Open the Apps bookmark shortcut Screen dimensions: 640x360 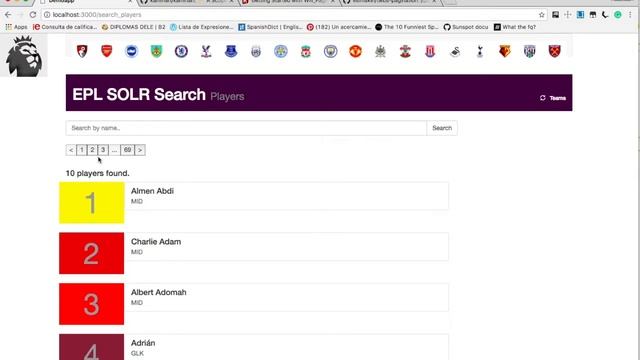tap(17, 27)
